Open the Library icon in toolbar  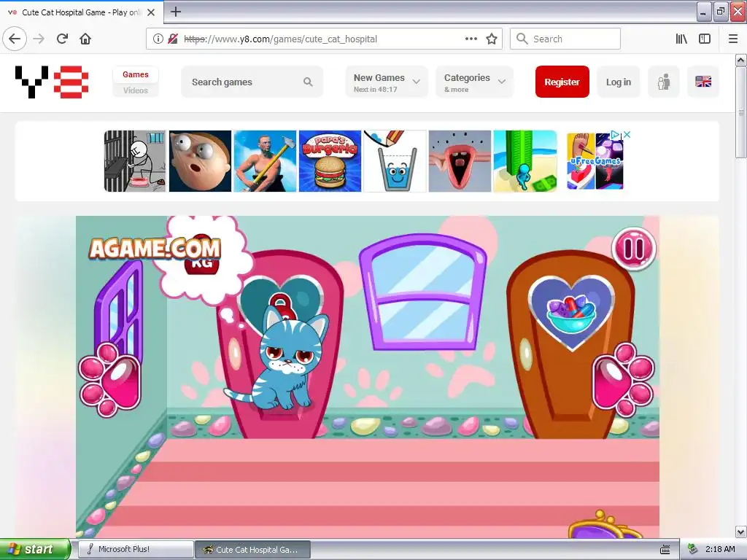[x=681, y=39]
